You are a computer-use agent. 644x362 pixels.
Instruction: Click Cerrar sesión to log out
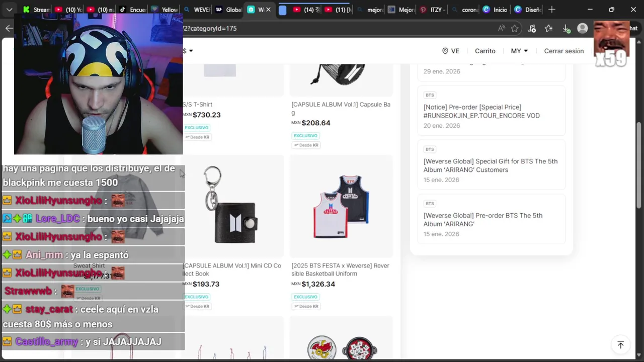564,51
